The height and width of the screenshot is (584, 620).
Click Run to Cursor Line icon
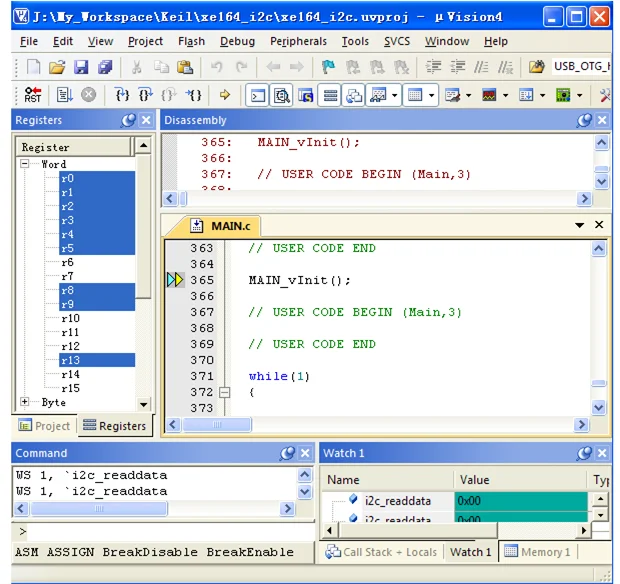pos(194,95)
